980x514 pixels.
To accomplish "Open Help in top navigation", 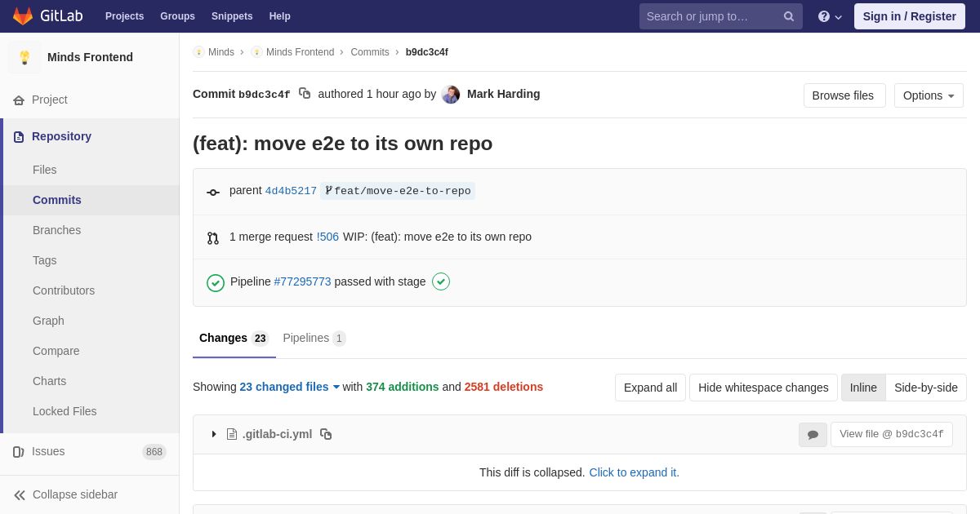I will pos(280,16).
